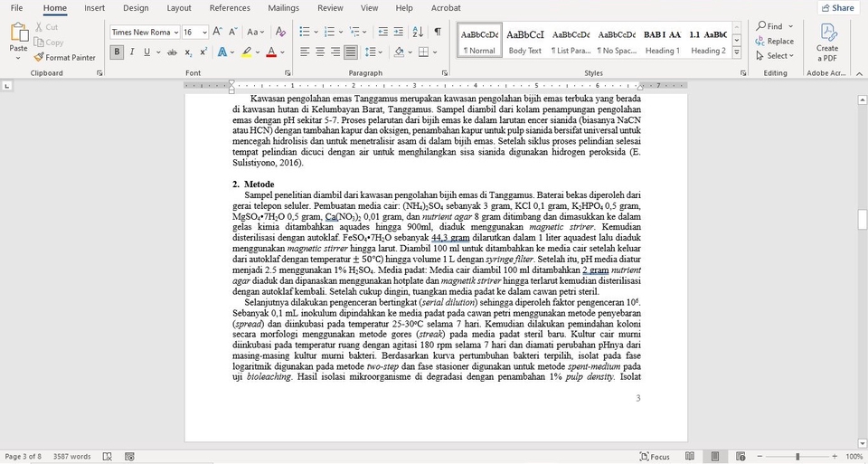Apply subscript formatting
Viewport: 868px width, 464px height.
tap(188, 52)
